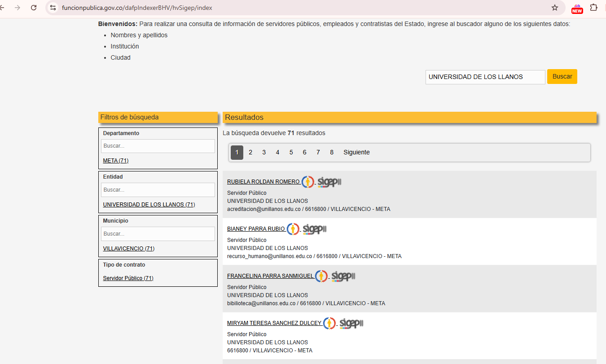Follow the Siguiente pagination link
Image resolution: width=606 pixels, height=364 pixels.
356,152
